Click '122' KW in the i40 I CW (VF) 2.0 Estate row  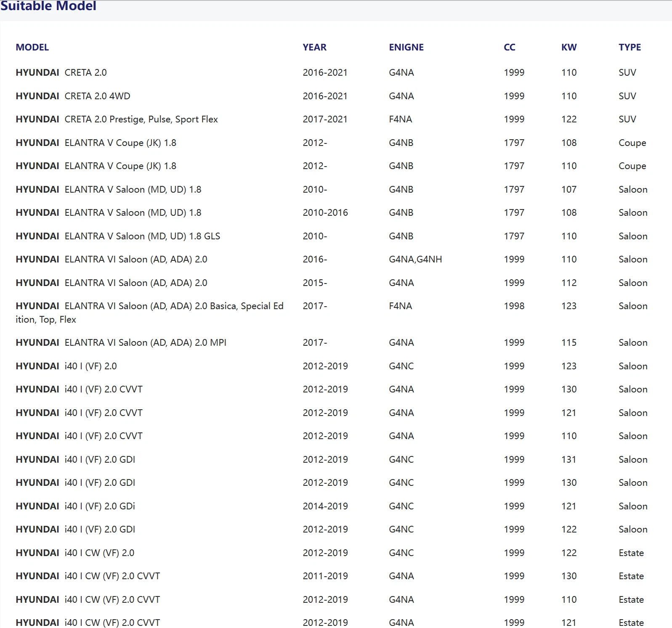coord(569,553)
